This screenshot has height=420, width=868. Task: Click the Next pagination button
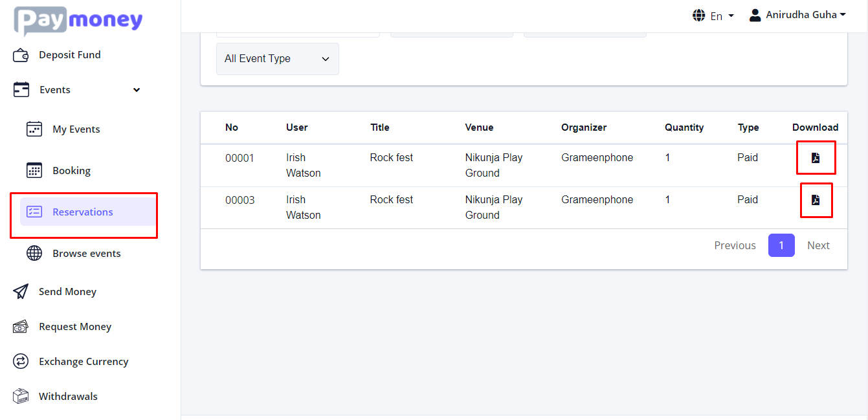818,246
